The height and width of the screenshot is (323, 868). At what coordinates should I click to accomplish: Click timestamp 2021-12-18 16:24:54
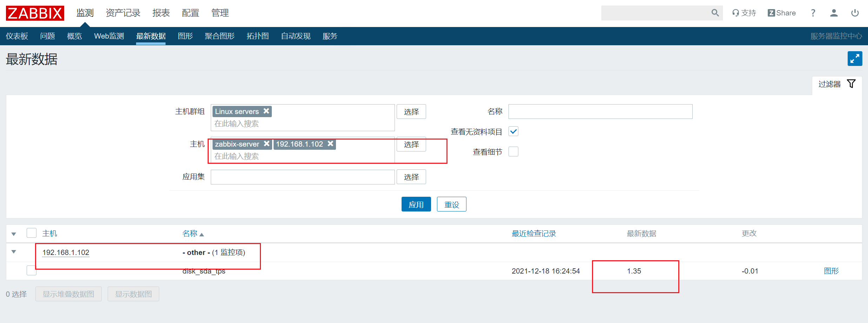(546, 271)
